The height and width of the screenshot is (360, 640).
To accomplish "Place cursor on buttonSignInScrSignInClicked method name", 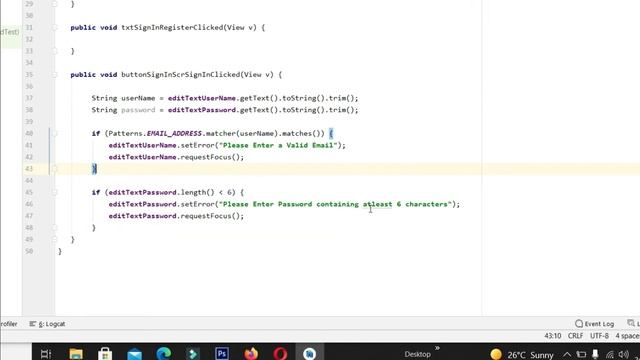I will pos(180,75).
